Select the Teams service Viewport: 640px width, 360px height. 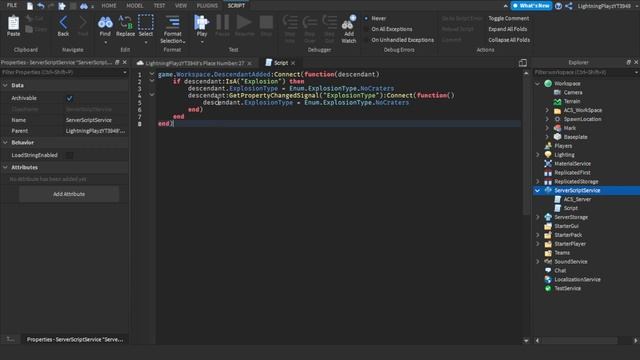[x=562, y=253]
